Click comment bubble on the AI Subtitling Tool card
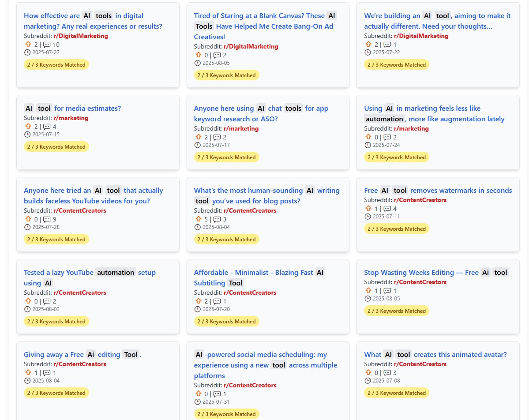The image size is (529, 420). click(217, 301)
